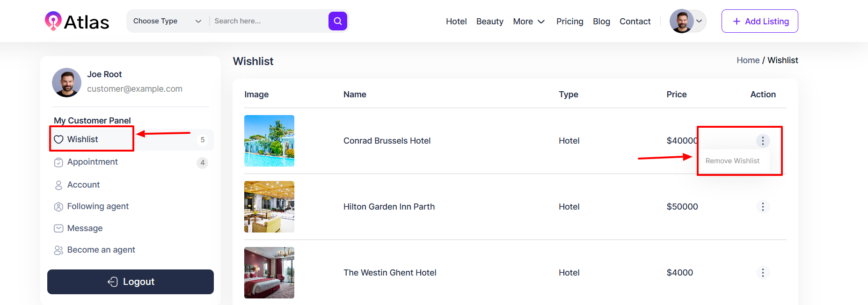Click the Atlas logo icon
The width and height of the screenshot is (868, 305).
click(x=53, y=21)
